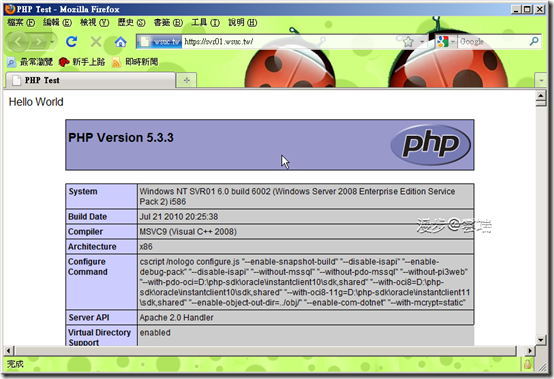Click the Back navigation button
554x379 pixels.
point(18,42)
